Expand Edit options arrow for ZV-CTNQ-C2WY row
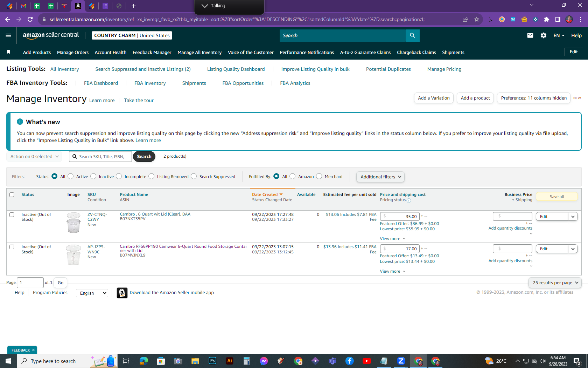This screenshot has width=588, height=368. 573,217
